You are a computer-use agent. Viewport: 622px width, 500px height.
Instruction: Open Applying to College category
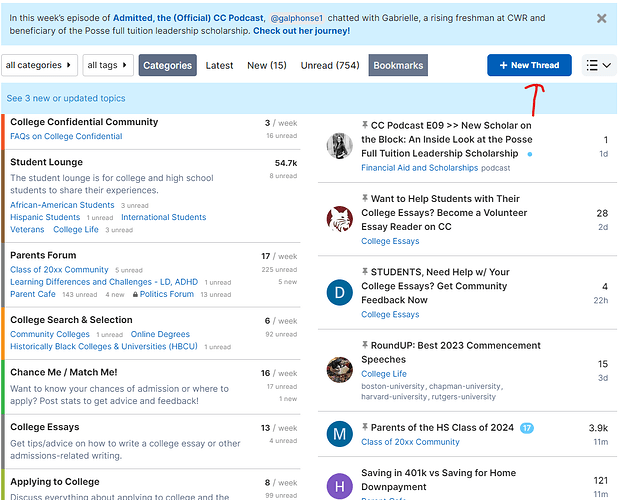[x=55, y=482]
